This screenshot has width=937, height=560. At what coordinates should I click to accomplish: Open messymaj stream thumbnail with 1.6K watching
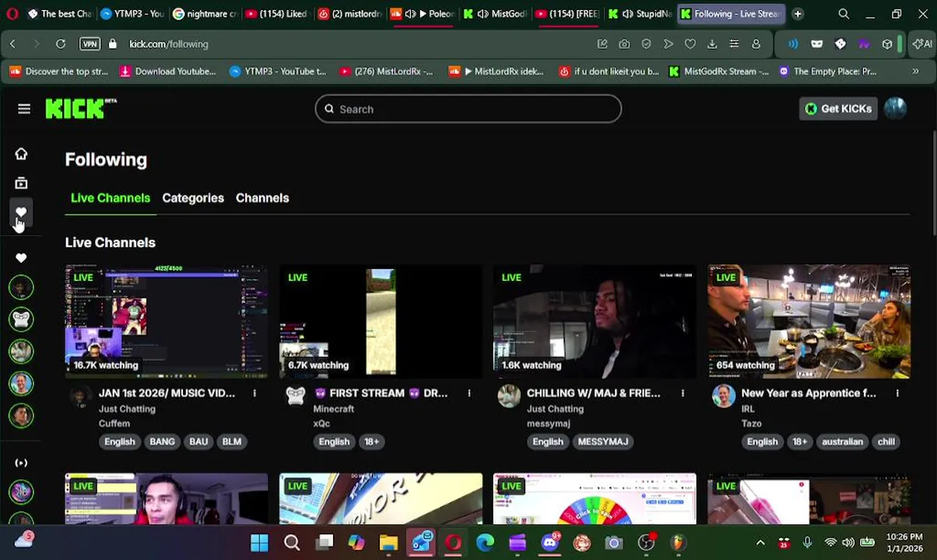(x=595, y=321)
